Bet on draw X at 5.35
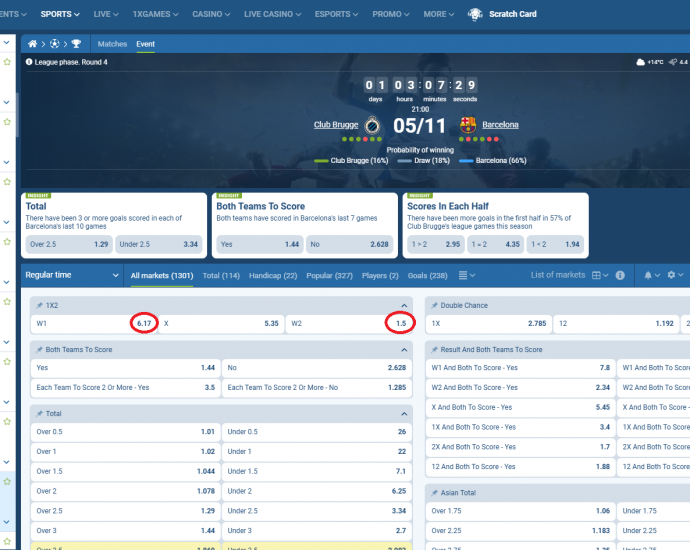Viewport: 690px width, 550px height. click(x=221, y=323)
